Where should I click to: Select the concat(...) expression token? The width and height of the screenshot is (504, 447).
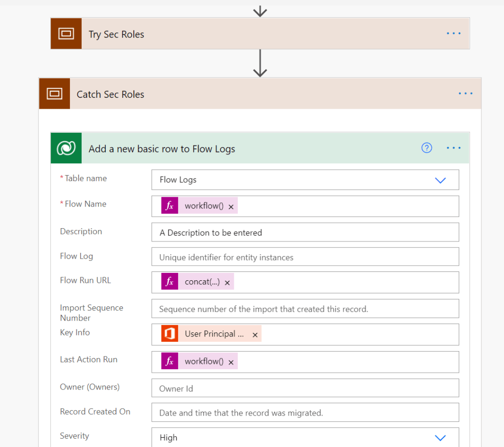tap(202, 282)
